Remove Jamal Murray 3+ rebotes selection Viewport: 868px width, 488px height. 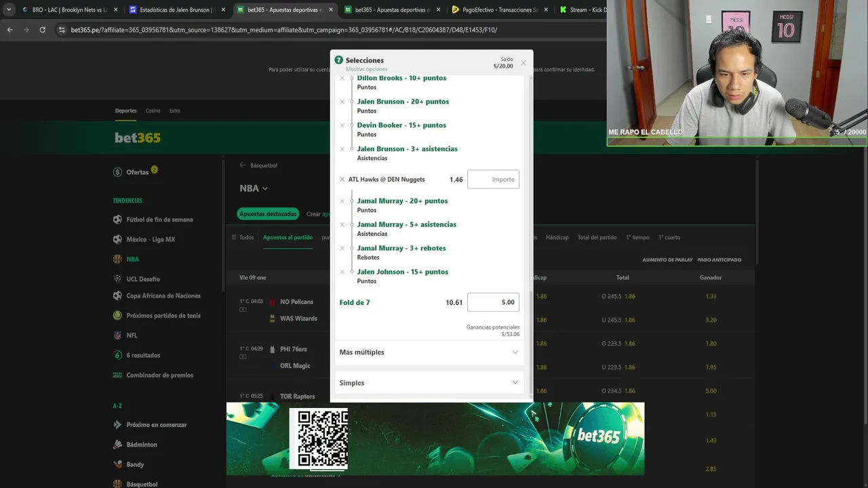tap(342, 249)
